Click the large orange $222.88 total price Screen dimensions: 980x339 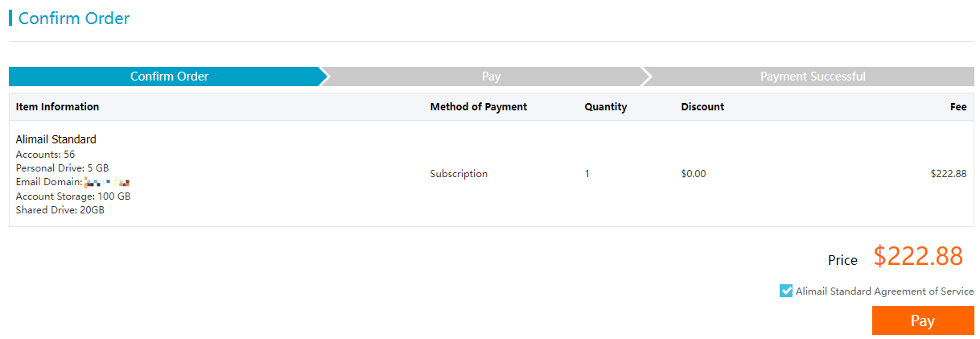[x=917, y=256]
